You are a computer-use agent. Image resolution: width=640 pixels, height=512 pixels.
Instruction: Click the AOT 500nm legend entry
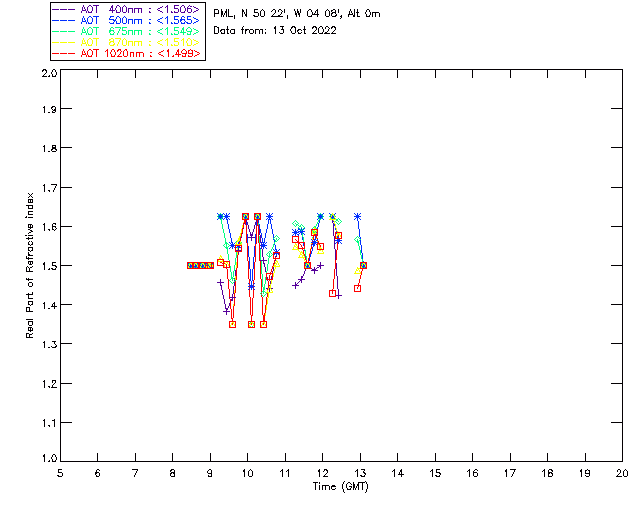click(126, 20)
